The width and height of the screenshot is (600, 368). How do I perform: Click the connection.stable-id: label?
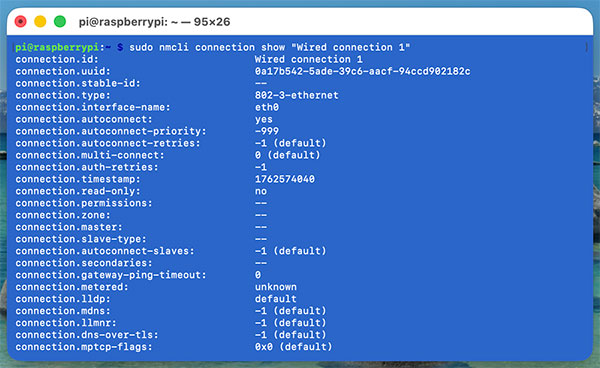(x=78, y=83)
